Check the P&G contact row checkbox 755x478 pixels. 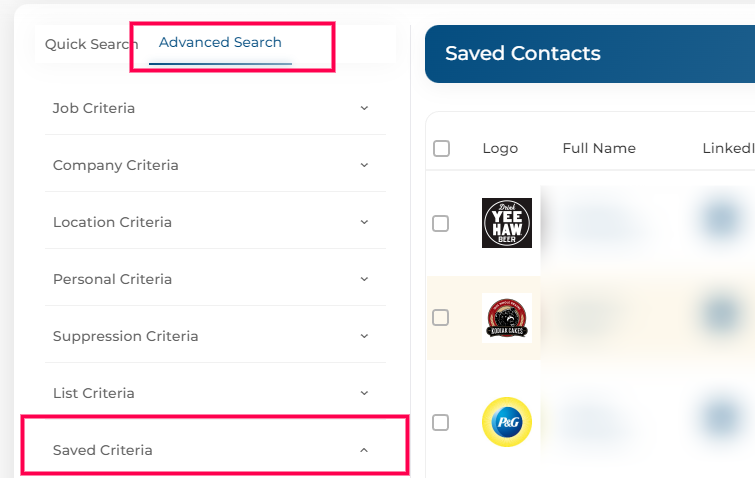click(x=441, y=423)
